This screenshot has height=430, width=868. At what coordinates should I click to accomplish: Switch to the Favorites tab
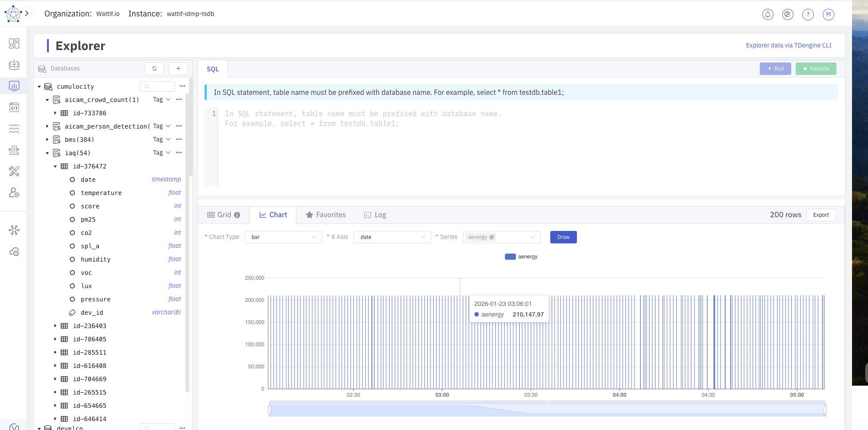click(326, 215)
